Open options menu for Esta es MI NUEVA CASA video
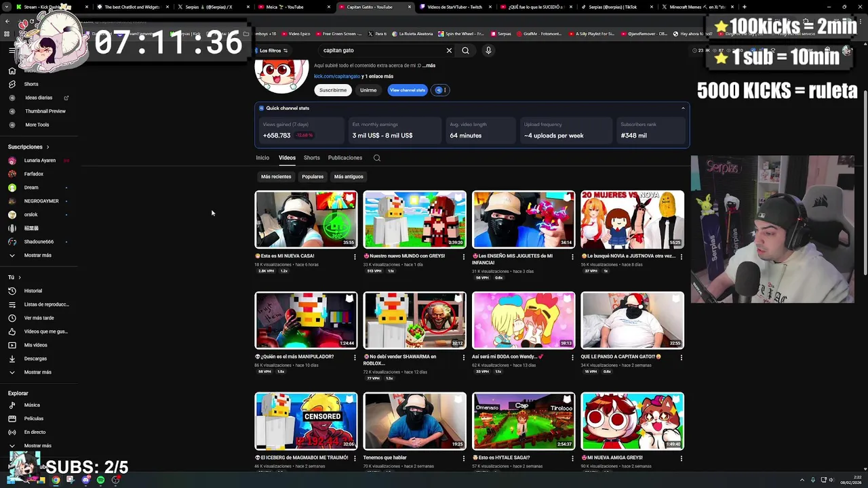 click(355, 257)
